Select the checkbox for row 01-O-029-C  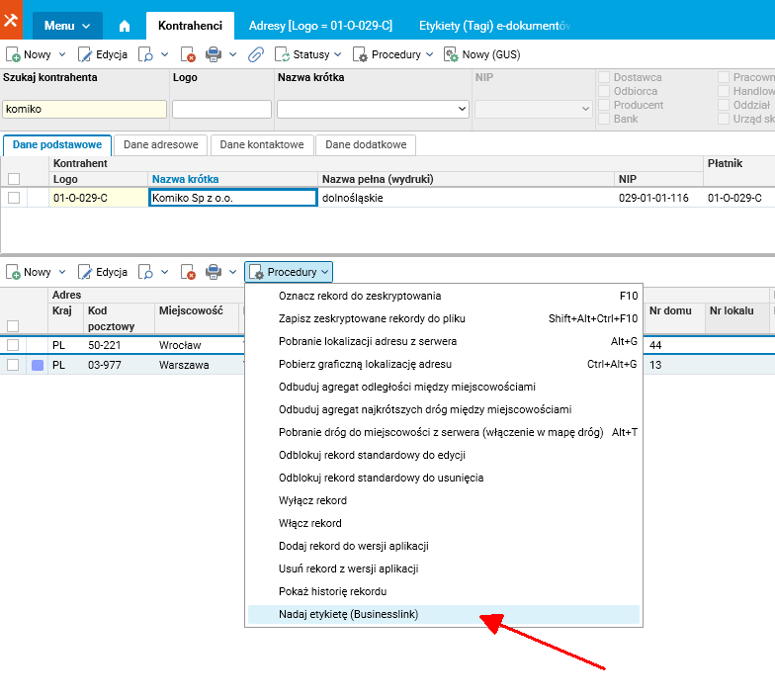pyautogui.click(x=14, y=198)
